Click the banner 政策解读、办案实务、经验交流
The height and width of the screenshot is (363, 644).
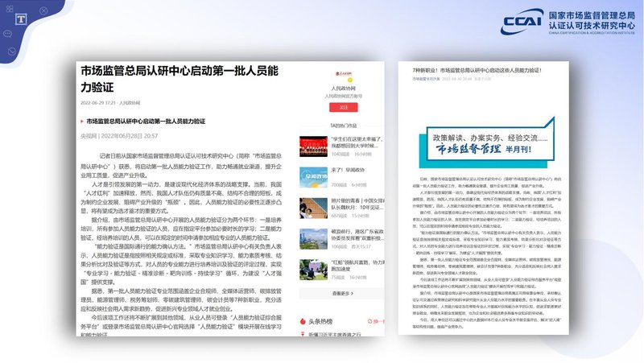(x=489, y=138)
